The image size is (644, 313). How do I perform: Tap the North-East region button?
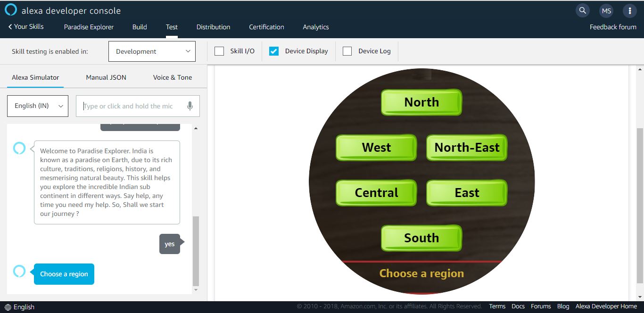467,148
